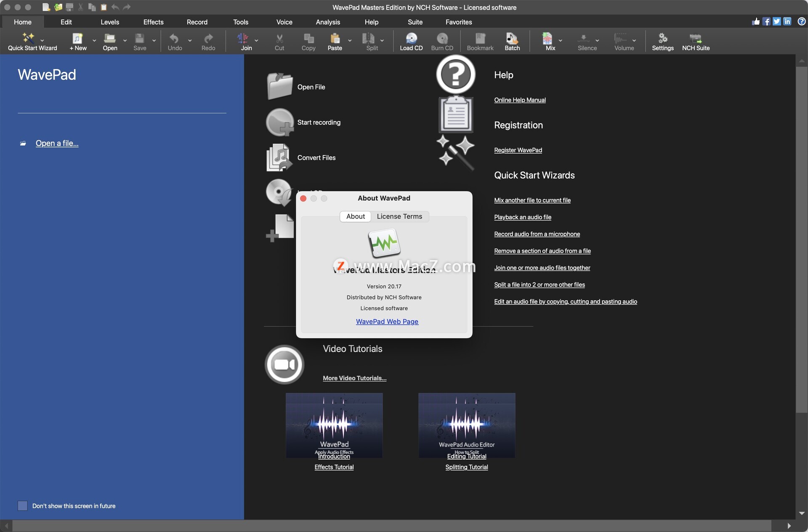Click the Load CD icon
The image size is (808, 532).
[x=411, y=38]
